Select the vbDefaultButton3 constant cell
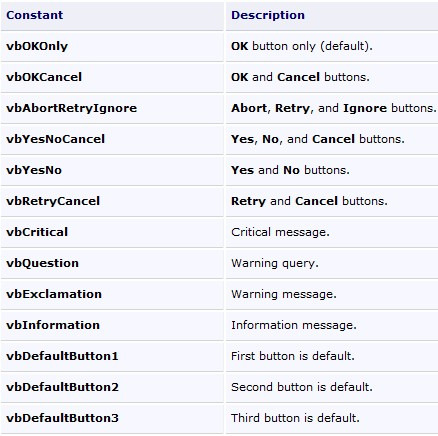Image resolution: width=438 pixels, height=436 pixels. click(x=112, y=418)
